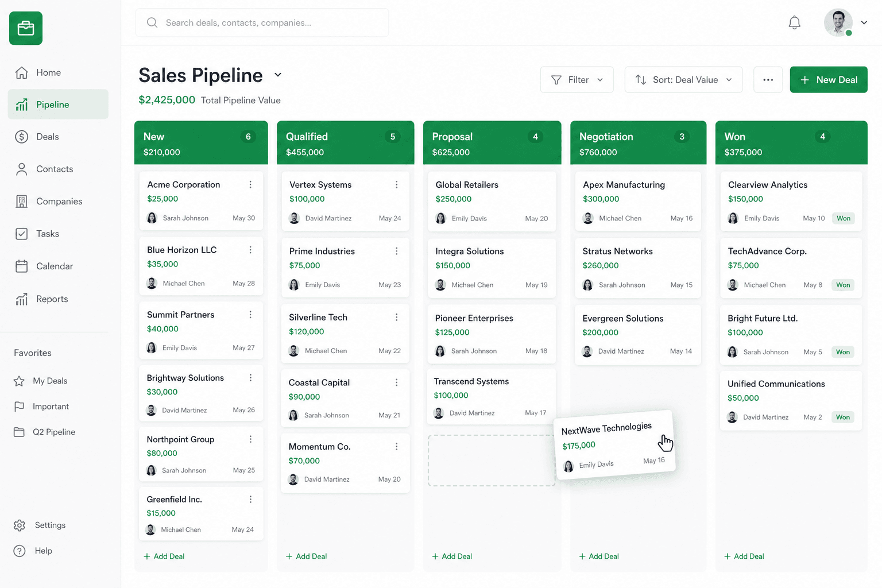Image resolution: width=882 pixels, height=588 pixels.
Task: Click Won badge on Bright Future Ltd. card
Action: click(x=843, y=352)
